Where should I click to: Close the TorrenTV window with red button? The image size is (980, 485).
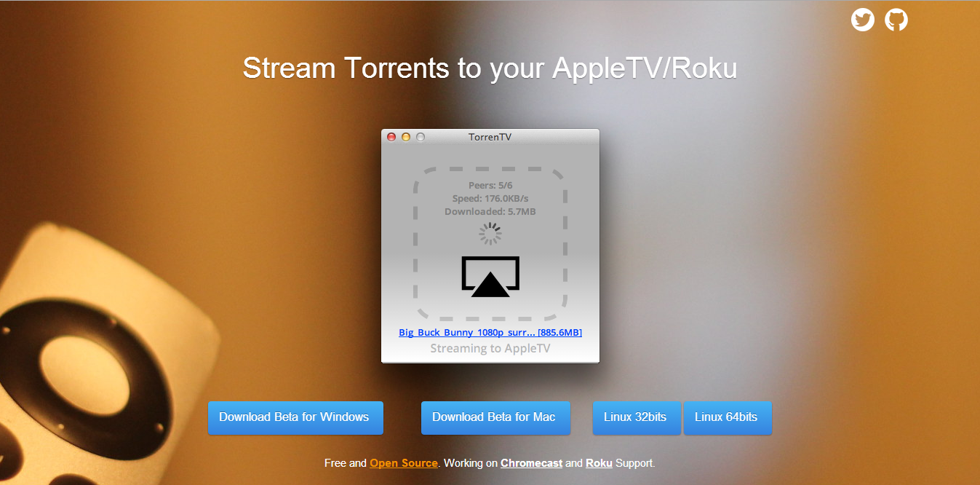tap(391, 137)
